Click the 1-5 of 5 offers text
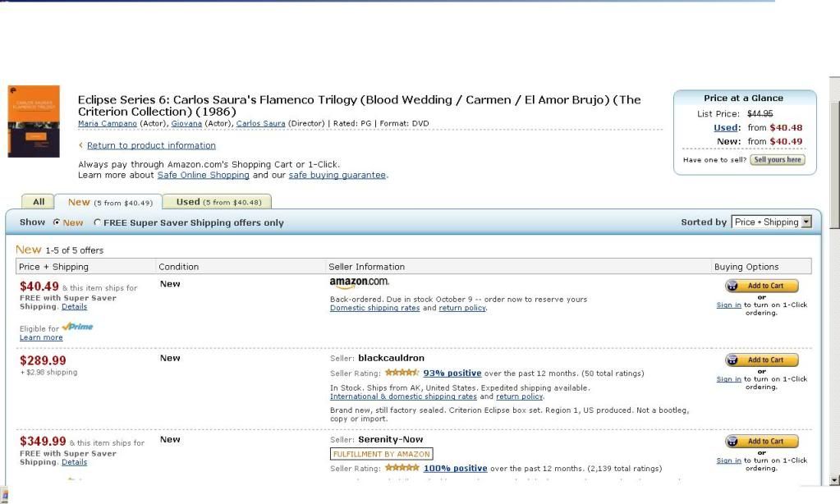This screenshot has width=840, height=504. coord(75,250)
